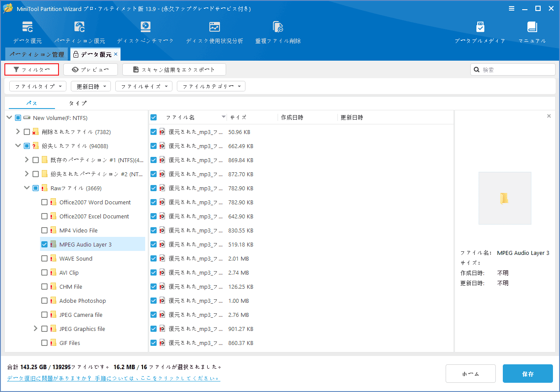The width and height of the screenshot is (560, 392).
Task: Click the WAVE Sound folder icon
Action: coord(53,258)
